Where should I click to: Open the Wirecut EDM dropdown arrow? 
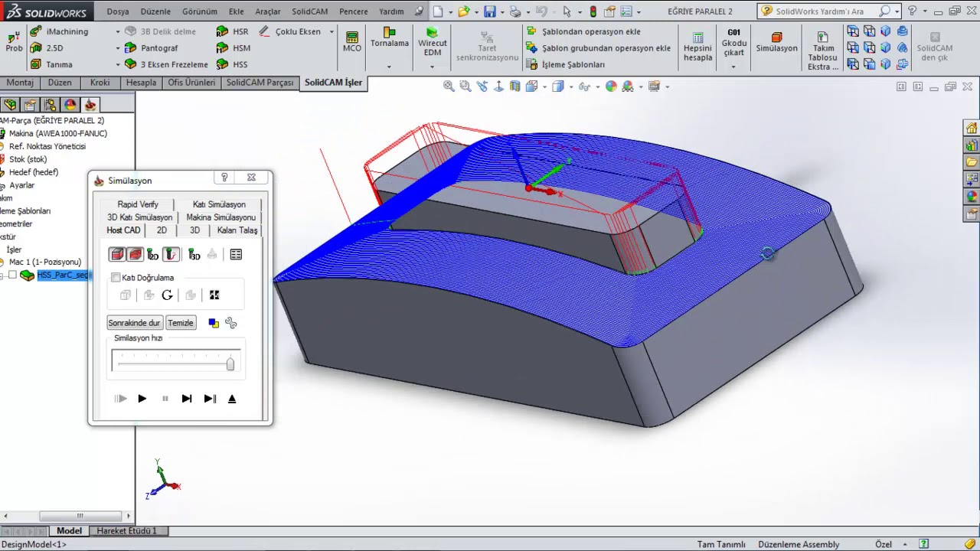coord(432,67)
